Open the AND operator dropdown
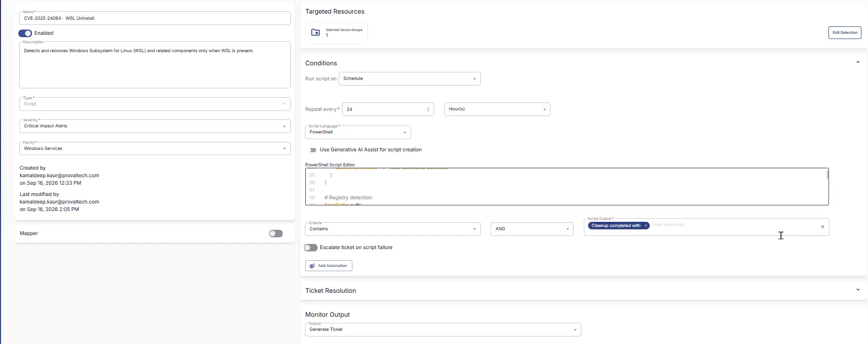868x344 pixels. coord(532,229)
